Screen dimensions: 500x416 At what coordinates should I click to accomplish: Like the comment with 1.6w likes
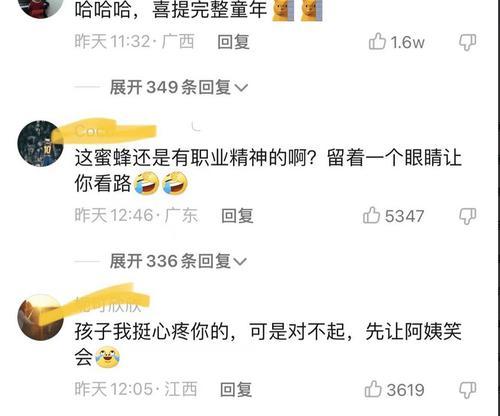(377, 42)
